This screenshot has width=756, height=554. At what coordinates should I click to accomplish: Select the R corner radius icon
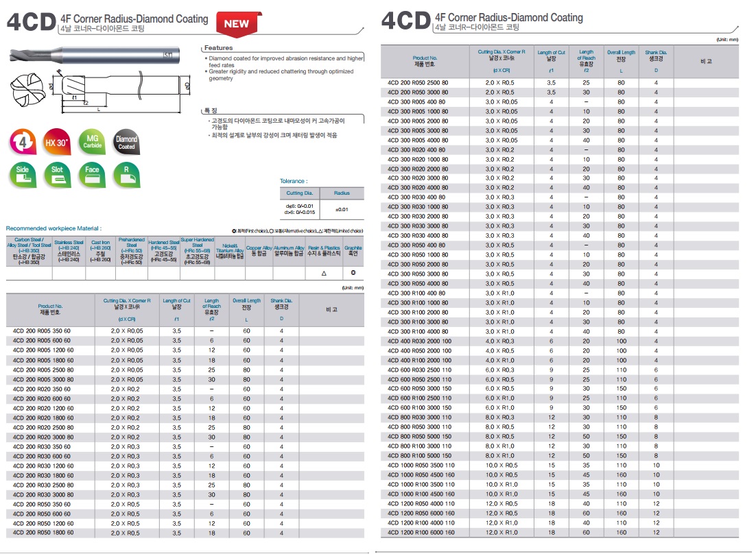127,175
